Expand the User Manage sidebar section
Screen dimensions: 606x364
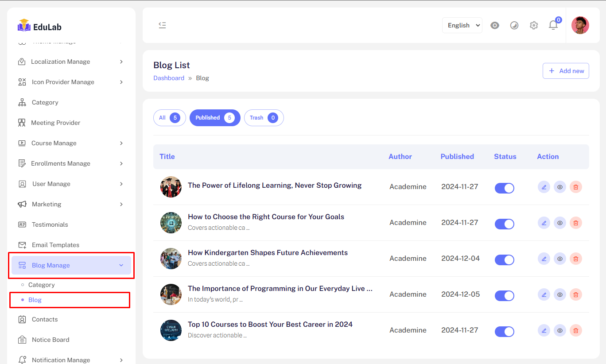71,184
